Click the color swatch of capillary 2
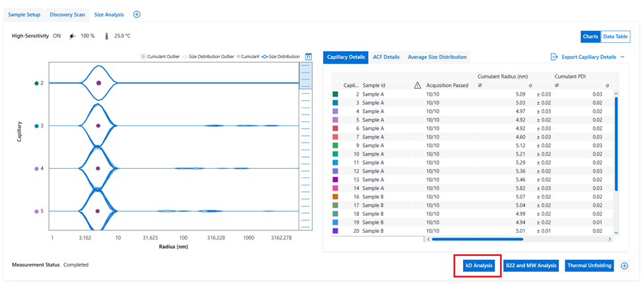The image size is (644, 285). coord(336,94)
